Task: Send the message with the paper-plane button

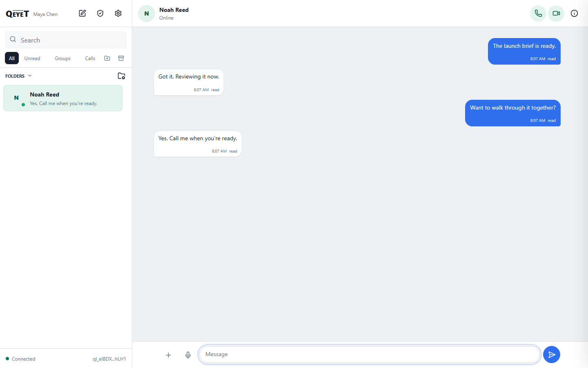Action: pyautogui.click(x=552, y=355)
